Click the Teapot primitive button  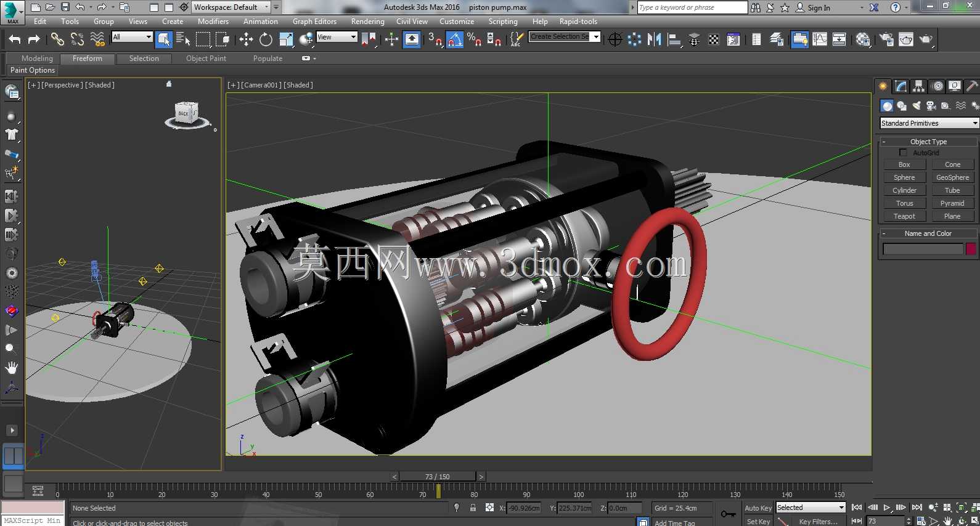(904, 216)
